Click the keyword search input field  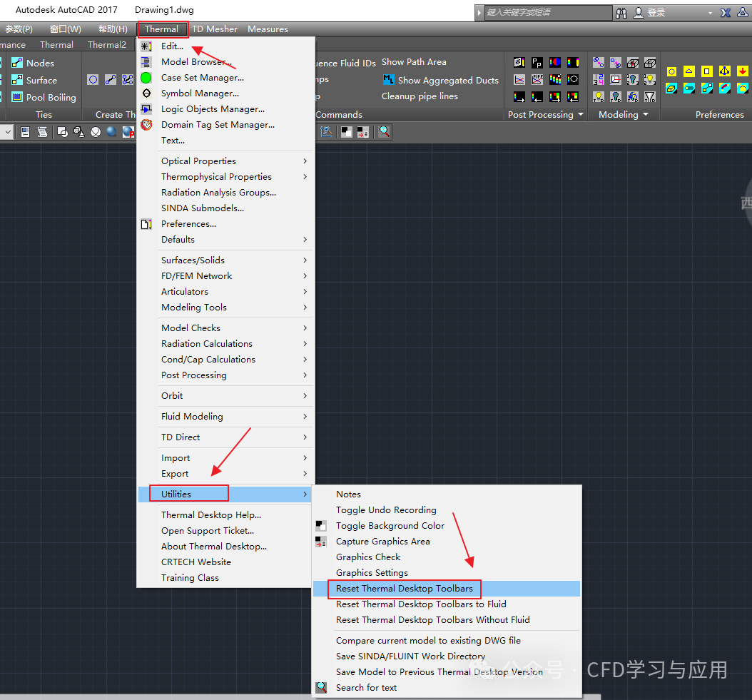pos(548,12)
